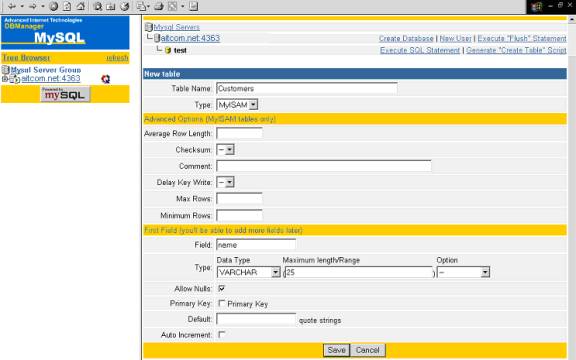Click the Create Database link
This screenshot has height=360, width=576.
pos(406,39)
